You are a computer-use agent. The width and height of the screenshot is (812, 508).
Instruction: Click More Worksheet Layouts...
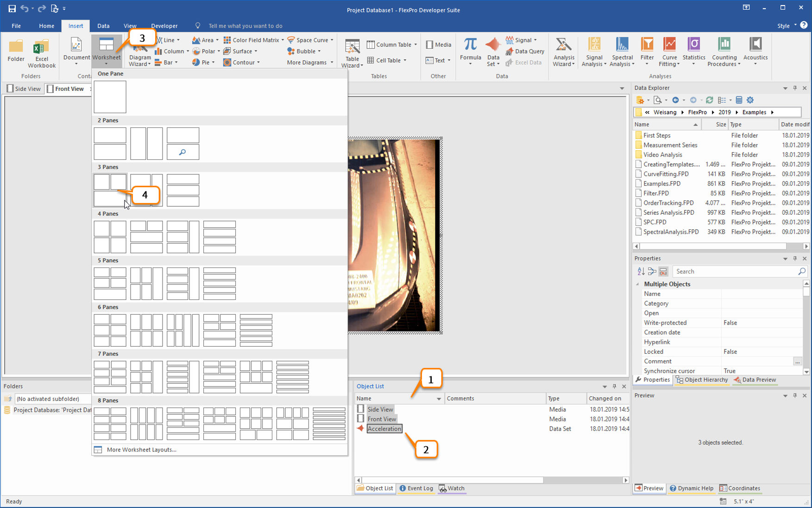pos(141,450)
